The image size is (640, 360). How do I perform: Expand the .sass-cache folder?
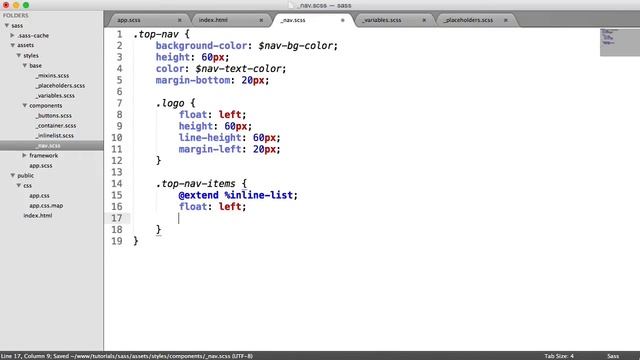[12, 36]
